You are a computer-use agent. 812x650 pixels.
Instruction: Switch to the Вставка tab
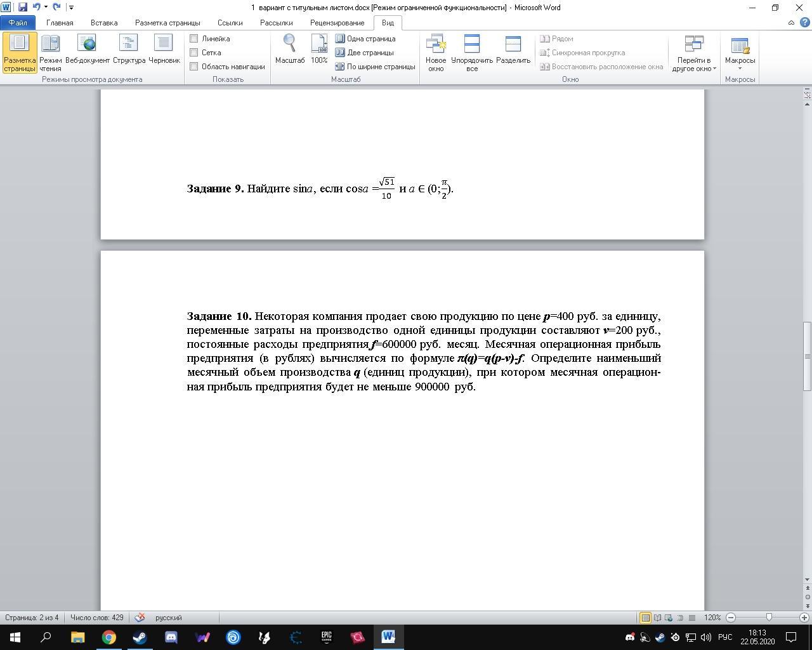tap(104, 23)
